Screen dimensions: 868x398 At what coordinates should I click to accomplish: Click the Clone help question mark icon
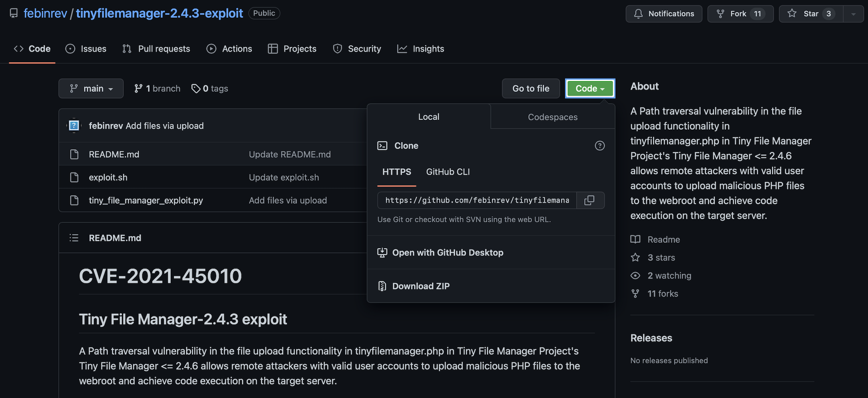[x=599, y=146]
